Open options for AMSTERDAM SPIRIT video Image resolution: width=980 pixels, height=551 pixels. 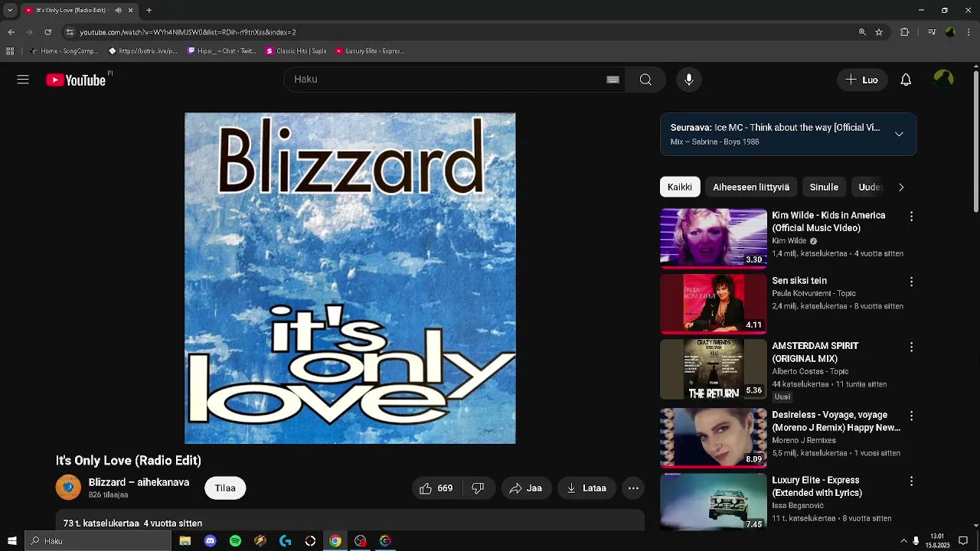coord(911,347)
